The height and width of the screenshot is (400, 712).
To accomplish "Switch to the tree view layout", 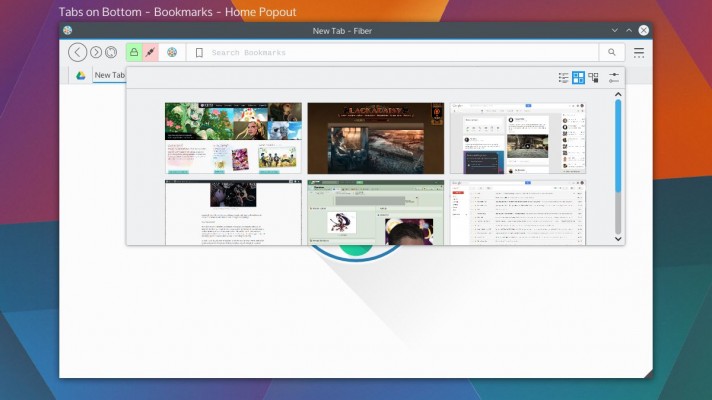I will coord(593,77).
